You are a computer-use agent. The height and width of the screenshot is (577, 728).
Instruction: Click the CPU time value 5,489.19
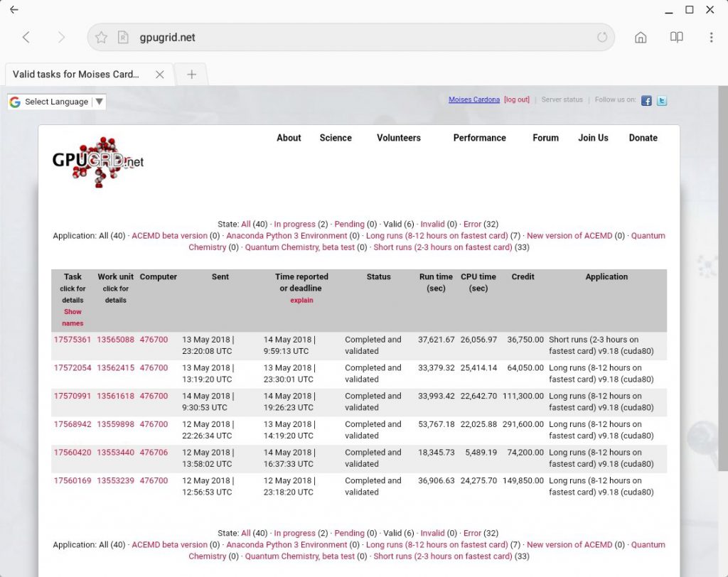pyautogui.click(x=481, y=453)
